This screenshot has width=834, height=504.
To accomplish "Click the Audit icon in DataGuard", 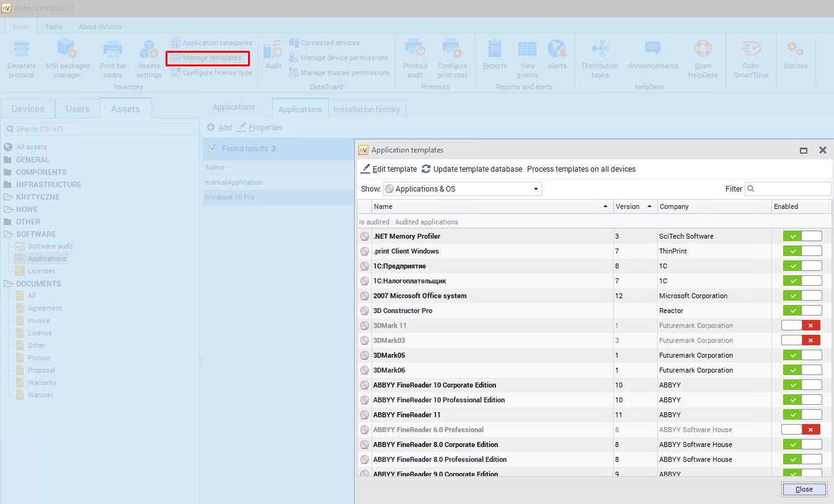I will point(273,50).
